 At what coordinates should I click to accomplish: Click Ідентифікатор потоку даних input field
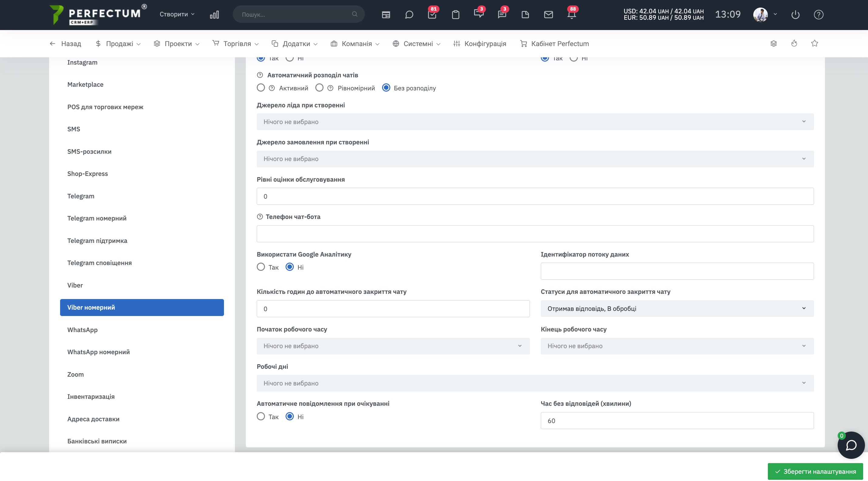(x=677, y=271)
